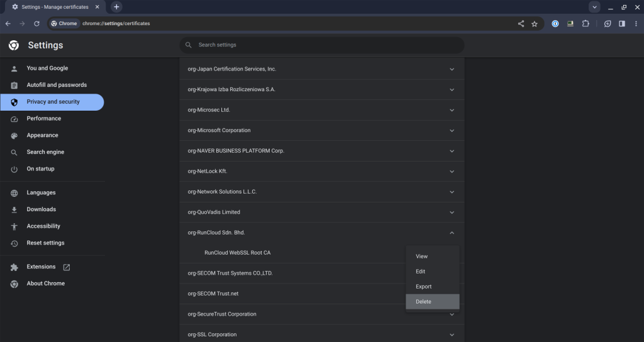Expand org-Krajowa Izba Rozliczeniowa S.A.

(452, 89)
